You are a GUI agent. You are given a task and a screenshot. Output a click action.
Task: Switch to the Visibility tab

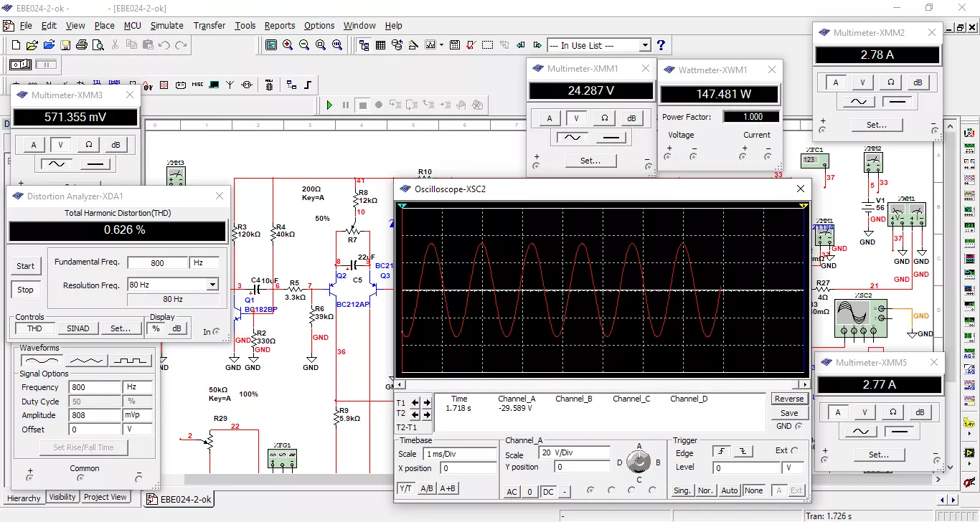pyautogui.click(x=62, y=497)
